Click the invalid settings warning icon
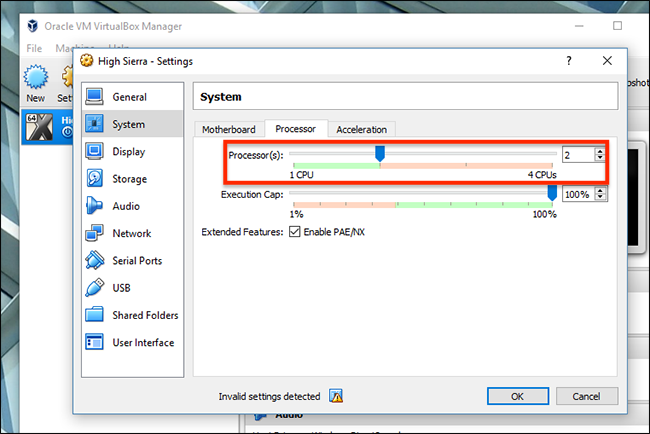Screen dimensions: 650x434 [336, 396]
